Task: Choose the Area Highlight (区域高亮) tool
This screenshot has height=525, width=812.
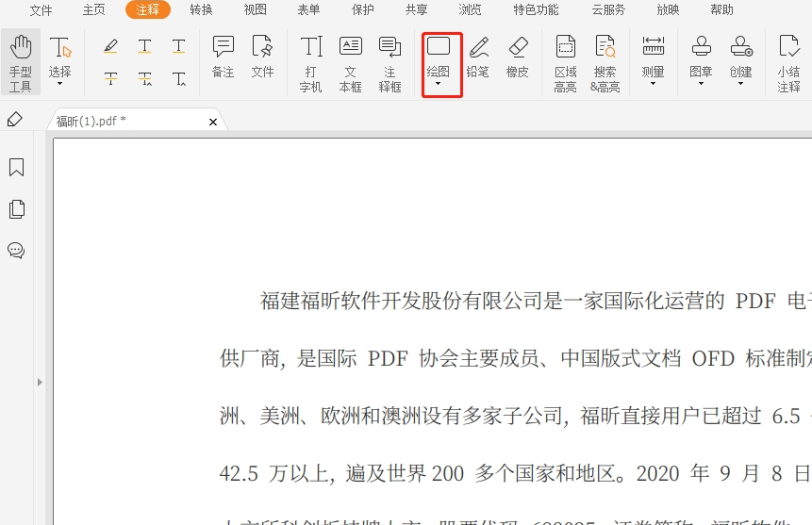Action: click(565, 62)
